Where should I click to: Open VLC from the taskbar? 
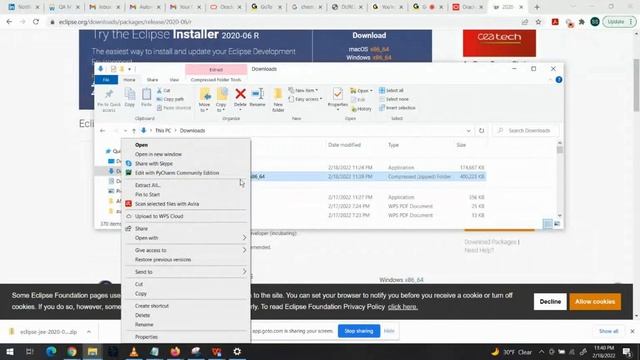(x=133, y=351)
